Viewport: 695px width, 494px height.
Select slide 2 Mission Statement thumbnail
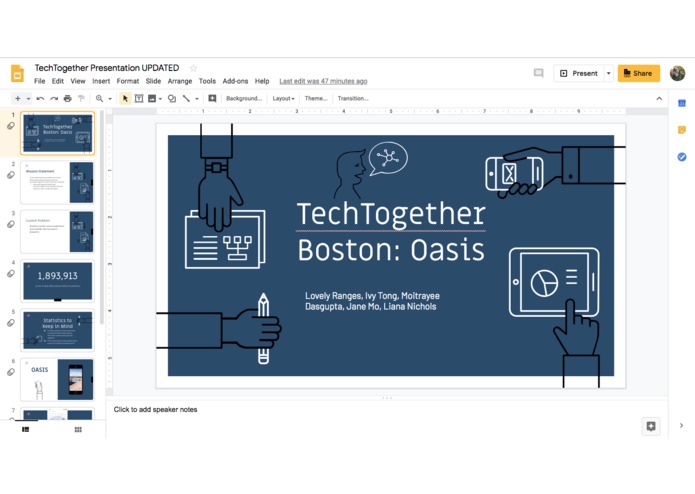tap(58, 183)
